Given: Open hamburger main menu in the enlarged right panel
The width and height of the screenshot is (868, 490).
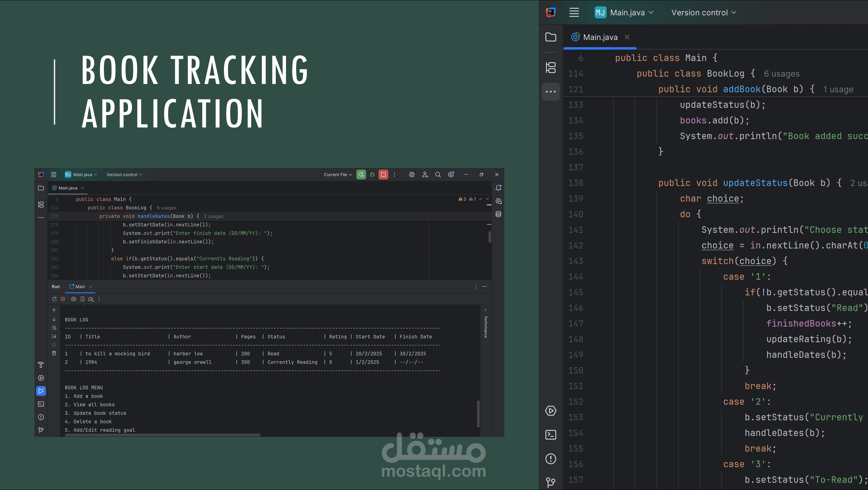Looking at the screenshot, I should 574,13.
